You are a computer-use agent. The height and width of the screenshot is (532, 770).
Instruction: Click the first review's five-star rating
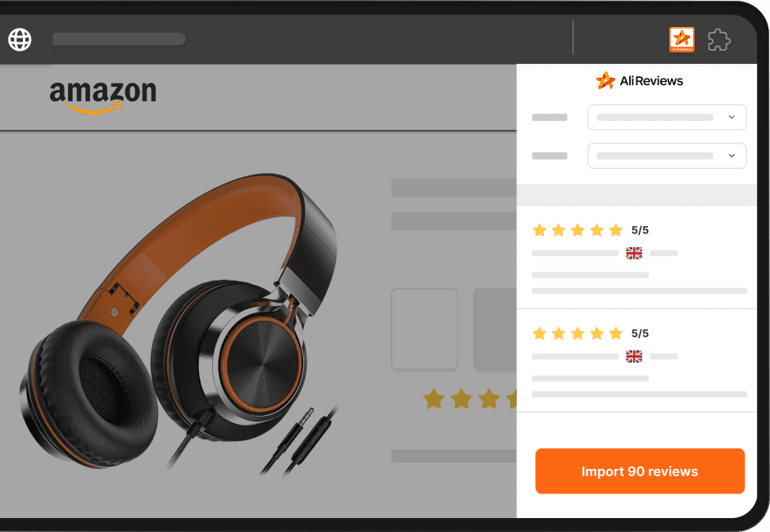coord(577,230)
